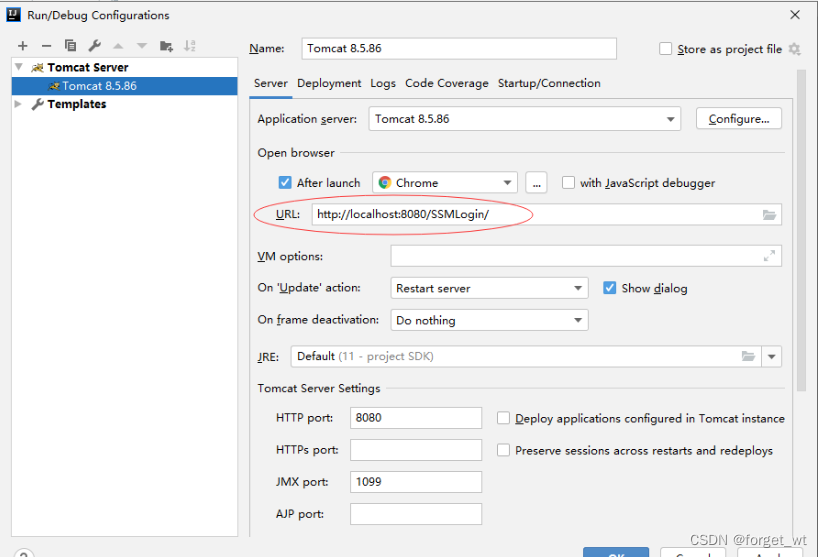Click the URL input field
Viewport: 822px width, 557px height.
click(x=547, y=215)
